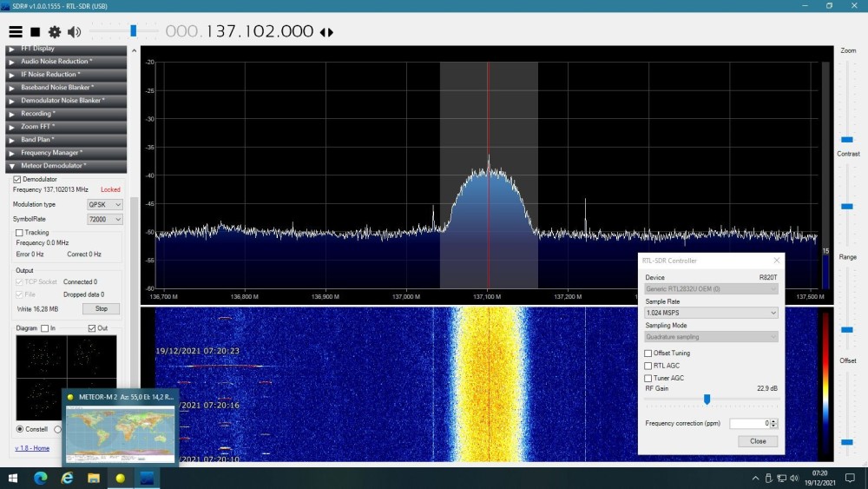Open the yellow satellite tracker taskbar icon
This screenshot has width=868, height=489.
[120, 478]
